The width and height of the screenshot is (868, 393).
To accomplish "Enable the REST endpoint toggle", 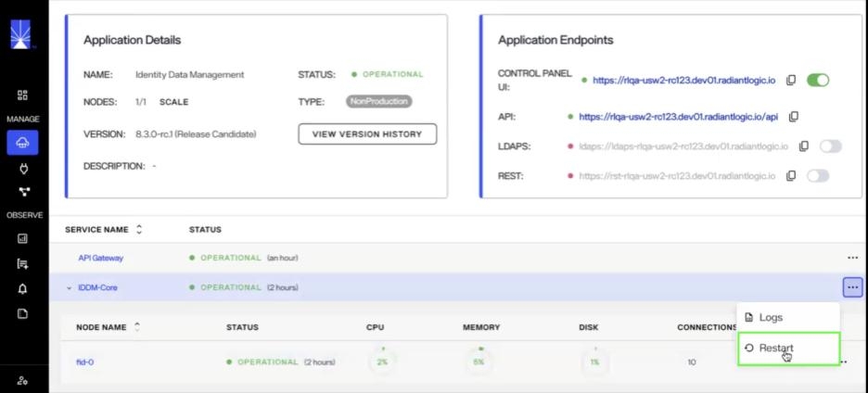I will tap(818, 176).
